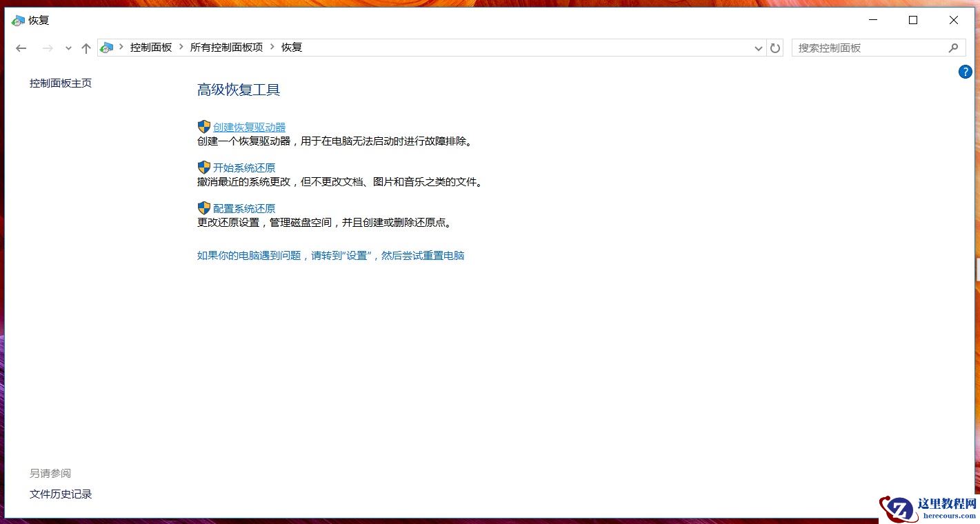
Task: Refresh the page with the refresh icon
Action: click(774, 48)
